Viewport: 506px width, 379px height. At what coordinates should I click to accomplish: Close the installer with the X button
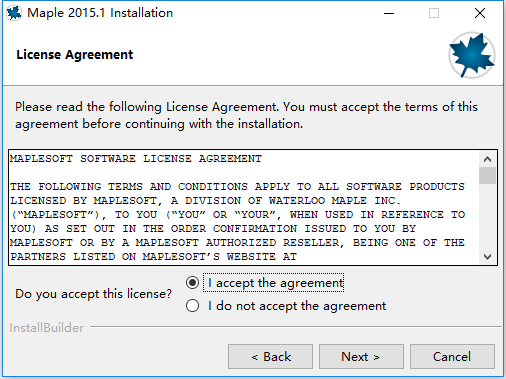click(480, 13)
